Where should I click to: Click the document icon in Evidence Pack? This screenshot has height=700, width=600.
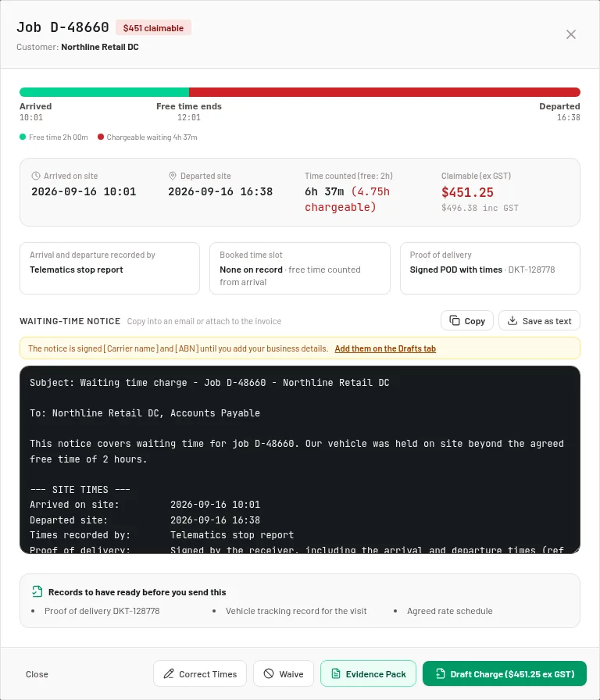[x=336, y=673]
